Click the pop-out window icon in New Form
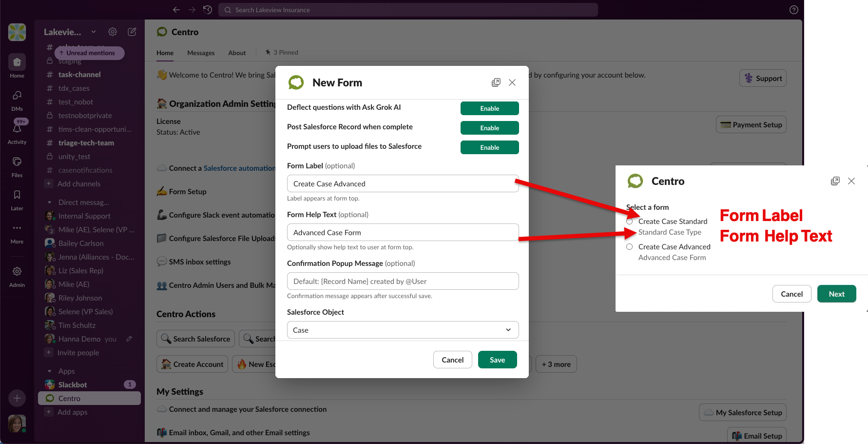This screenshot has height=444, width=868. point(496,82)
